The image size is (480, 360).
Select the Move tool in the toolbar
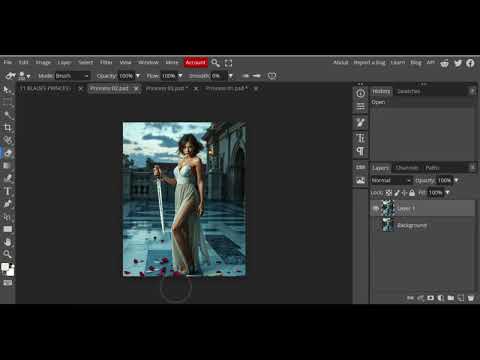[7, 90]
